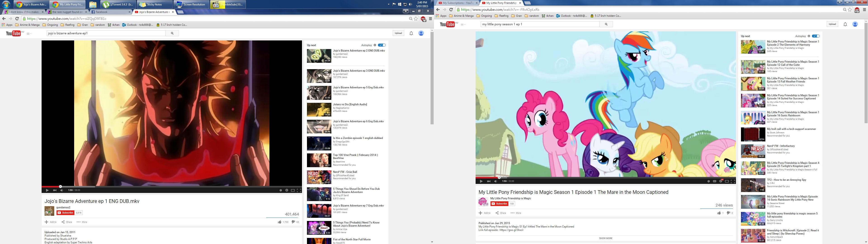Viewport: 868px width, 244px height.
Task: Mute the My Little Pony video
Action: click(x=496, y=181)
